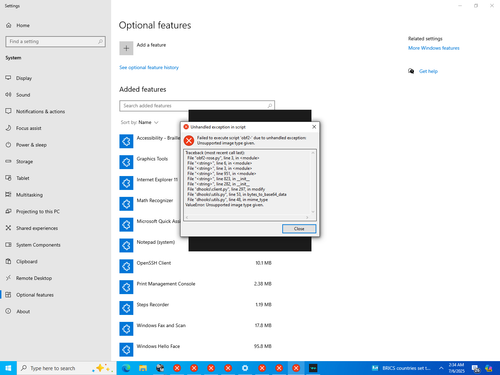Image resolution: width=500 pixels, height=375 pixels.
Task: Click Close button in exception dialog
Action: pyautogui.click(x=299, y=229)
